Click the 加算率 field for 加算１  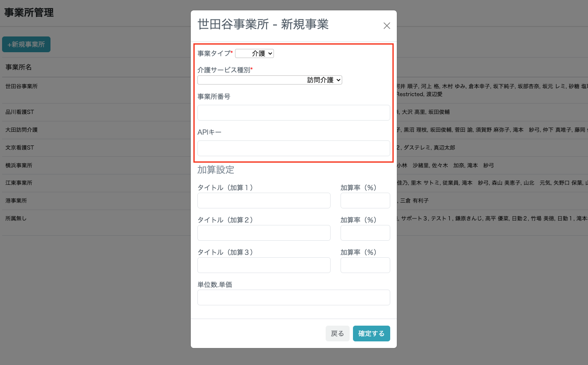365,201
